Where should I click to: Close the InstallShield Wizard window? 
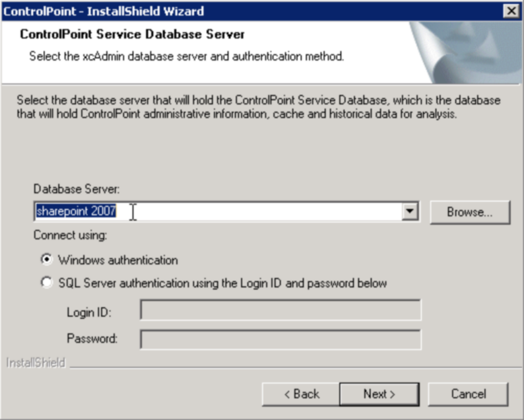pos(509,11)
